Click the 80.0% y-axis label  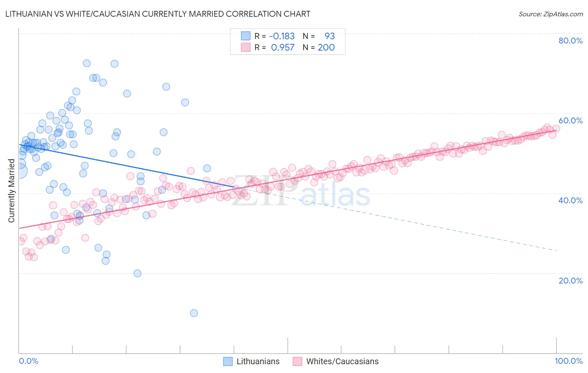point(570,41)
